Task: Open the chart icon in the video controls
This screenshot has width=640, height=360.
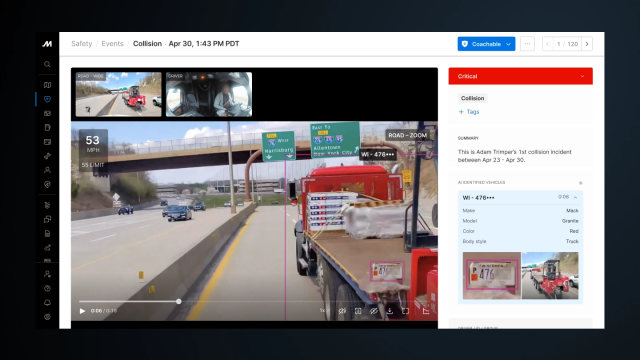Action: coord(426,311)
